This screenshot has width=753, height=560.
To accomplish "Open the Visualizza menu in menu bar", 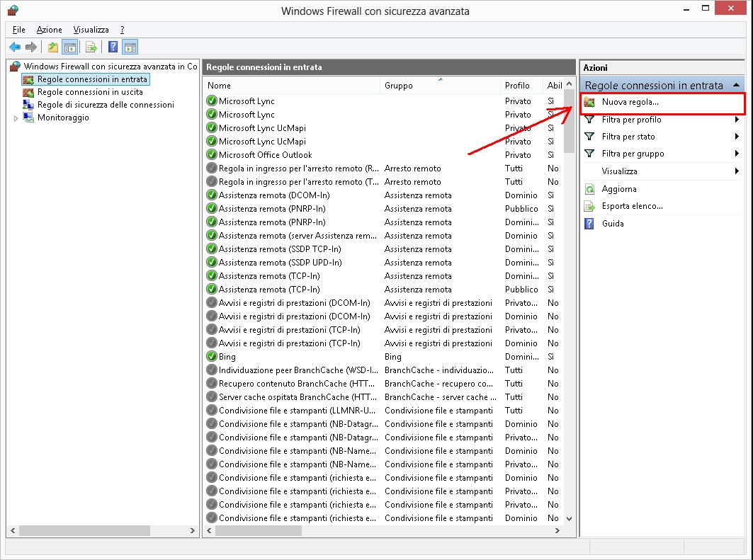I will coord(91,30).
